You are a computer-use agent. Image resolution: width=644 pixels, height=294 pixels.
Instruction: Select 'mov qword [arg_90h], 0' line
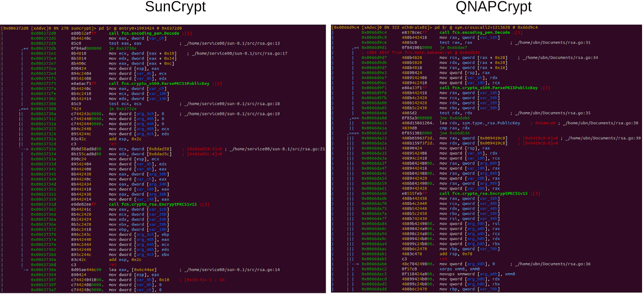467,264
